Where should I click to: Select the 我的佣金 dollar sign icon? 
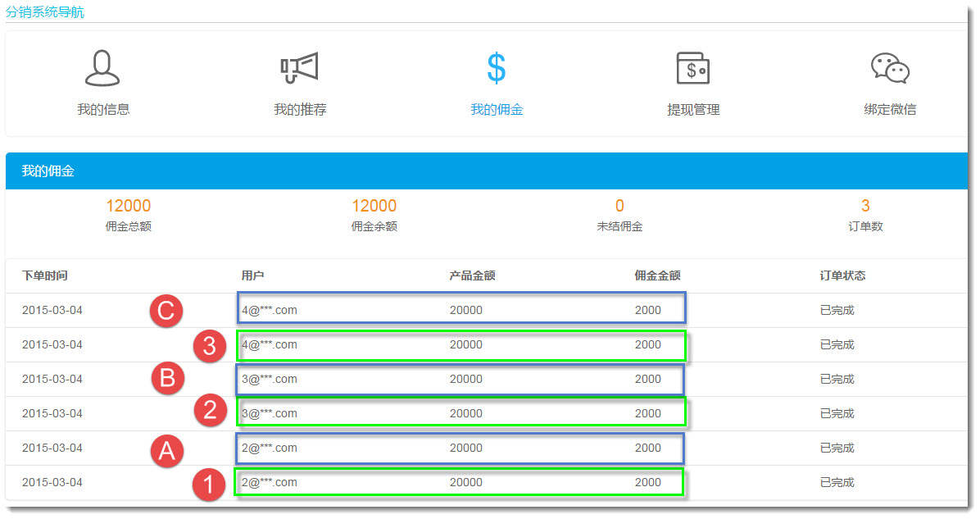(497, 68)
